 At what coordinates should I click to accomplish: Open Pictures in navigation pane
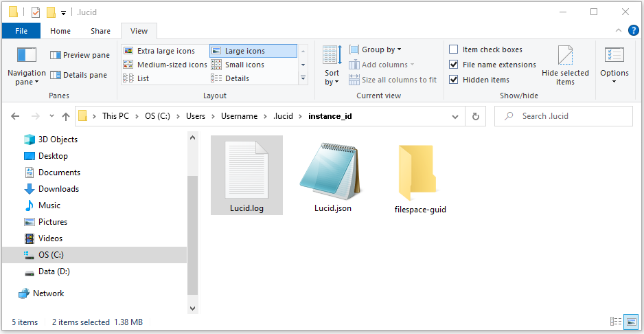pyautogui.click(x=45, y=222)
